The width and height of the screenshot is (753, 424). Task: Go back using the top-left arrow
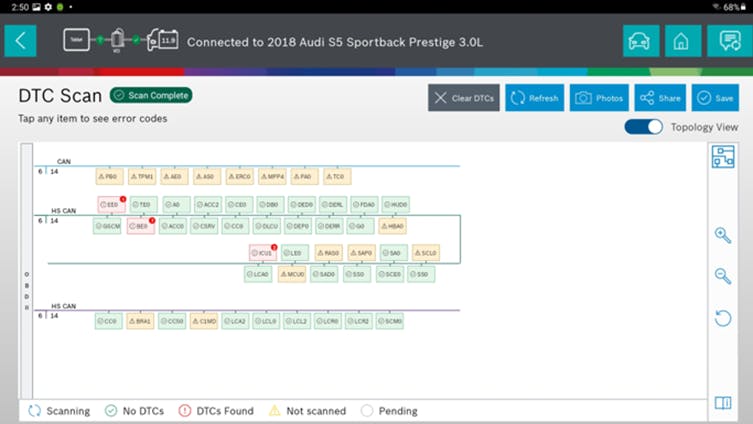click(20, 41)
